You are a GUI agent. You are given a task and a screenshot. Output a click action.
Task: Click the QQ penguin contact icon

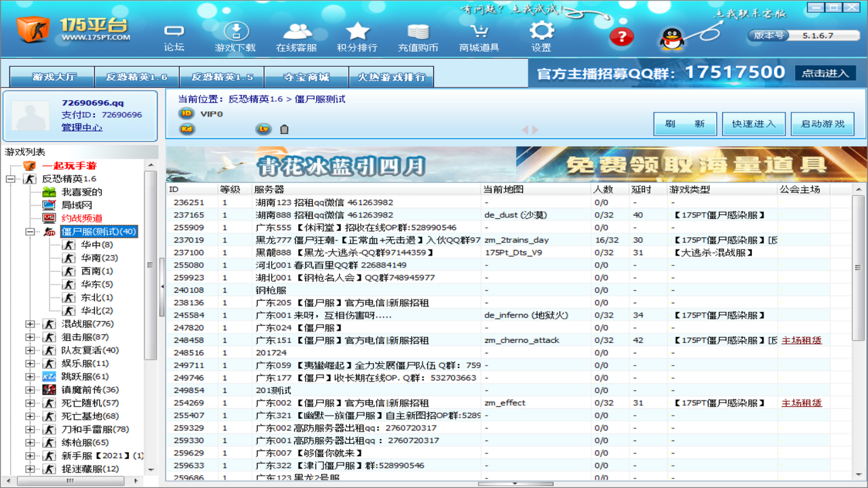(671, 38)
